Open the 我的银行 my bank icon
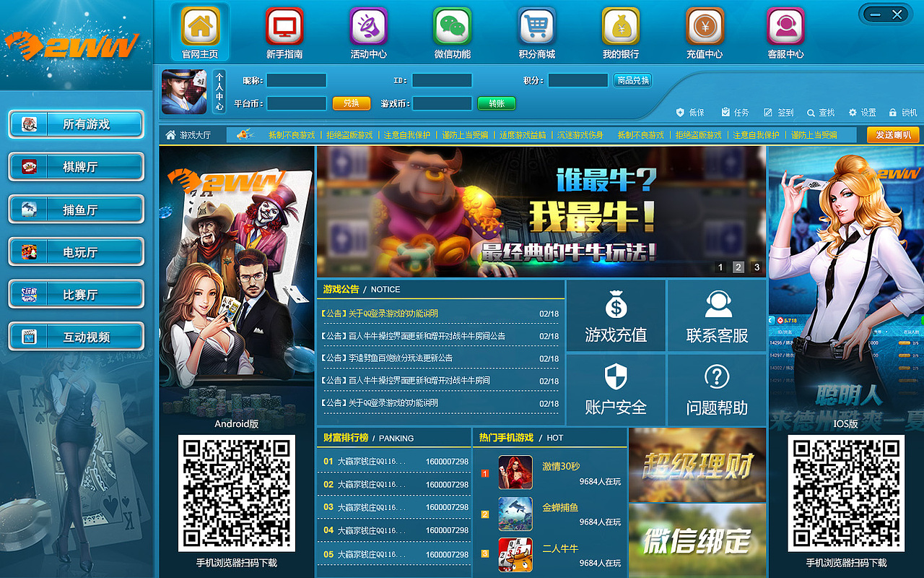Viewport: 924px width, 578px height. point(621,27)
